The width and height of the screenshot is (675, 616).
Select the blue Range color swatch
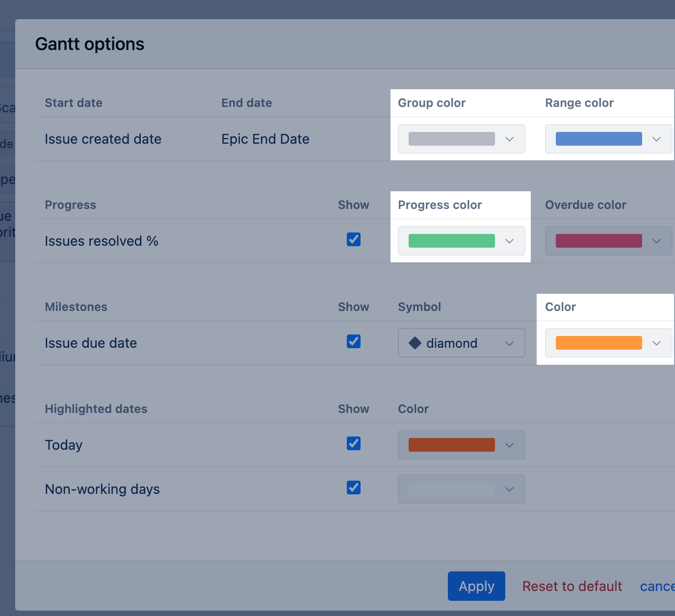tap(598, 139)
